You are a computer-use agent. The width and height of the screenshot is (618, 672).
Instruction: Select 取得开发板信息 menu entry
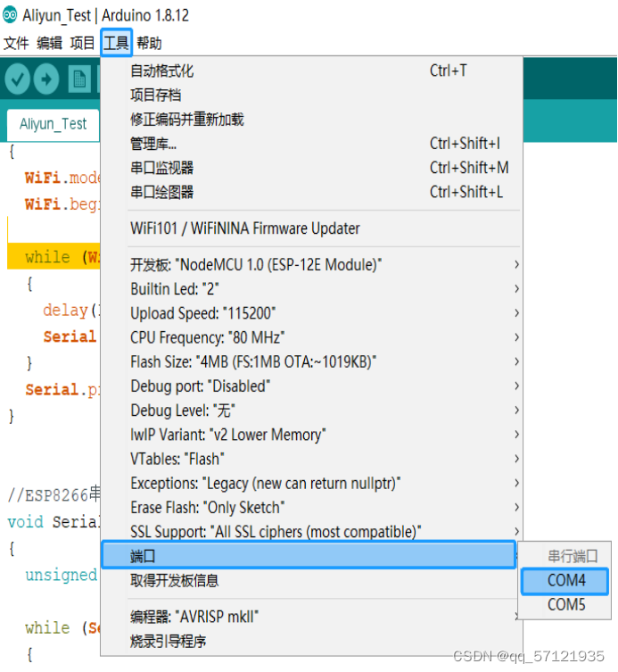click(311, 581)
